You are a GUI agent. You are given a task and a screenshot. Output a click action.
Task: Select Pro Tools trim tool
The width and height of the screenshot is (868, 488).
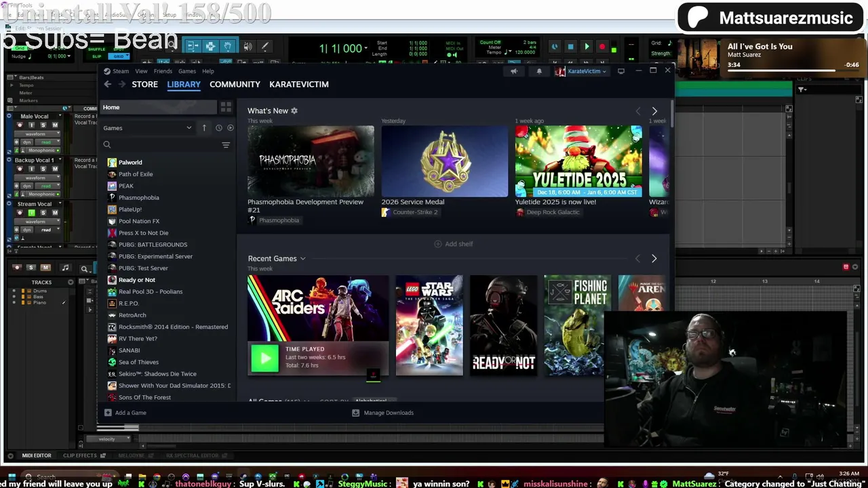tap(193, 46)
